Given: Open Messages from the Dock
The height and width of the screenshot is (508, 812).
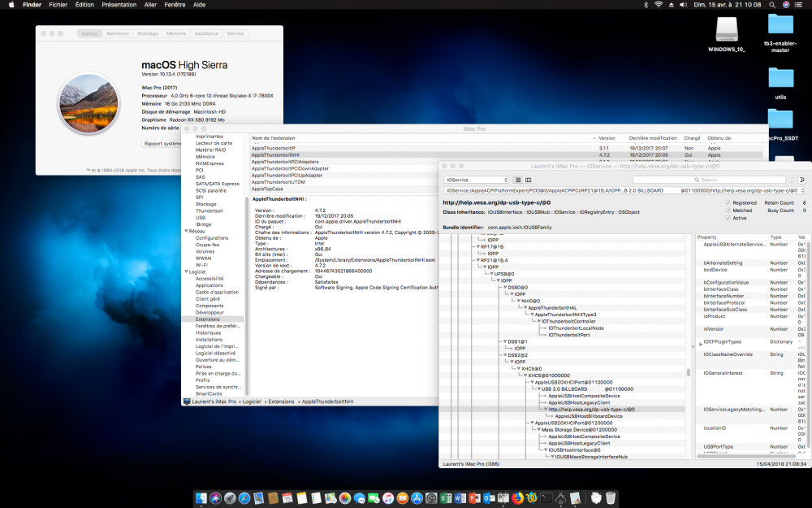Looking at the screenshot, I should (x=360, y=499).
